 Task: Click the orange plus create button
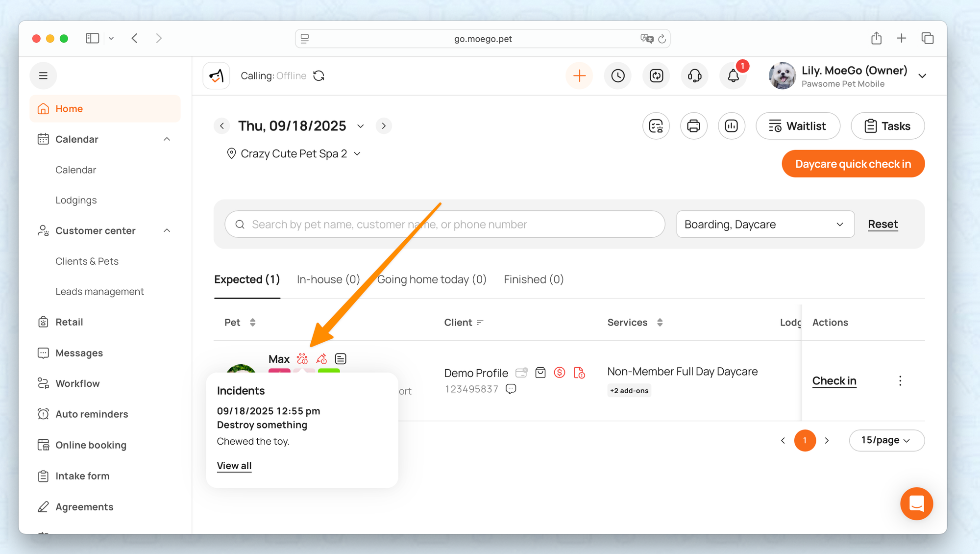579,76
